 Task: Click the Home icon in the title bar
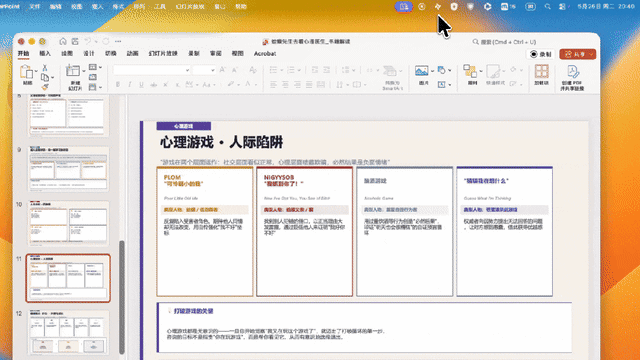(63, 42)
